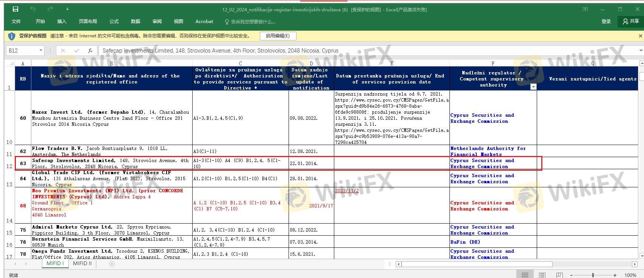644x278 pixels.
Task: Select the MIFID I sheet tab
Action: click(55, 263)
